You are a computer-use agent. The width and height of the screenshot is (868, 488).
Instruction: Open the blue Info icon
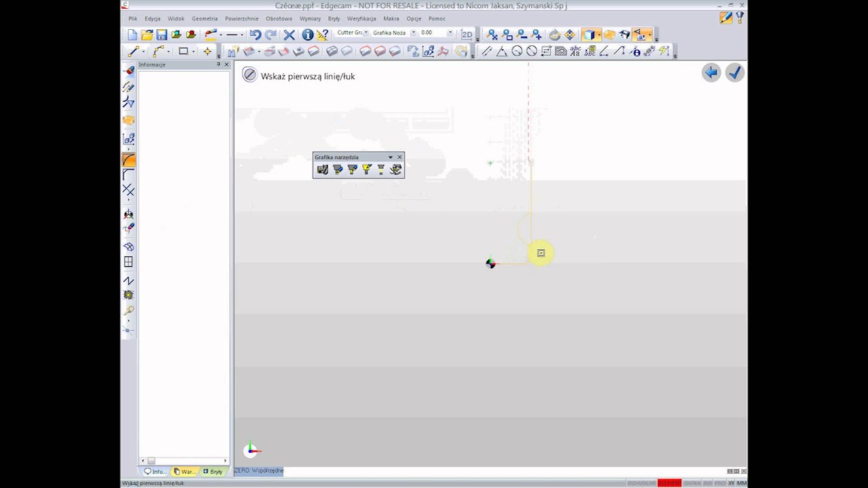coord(308,35)
